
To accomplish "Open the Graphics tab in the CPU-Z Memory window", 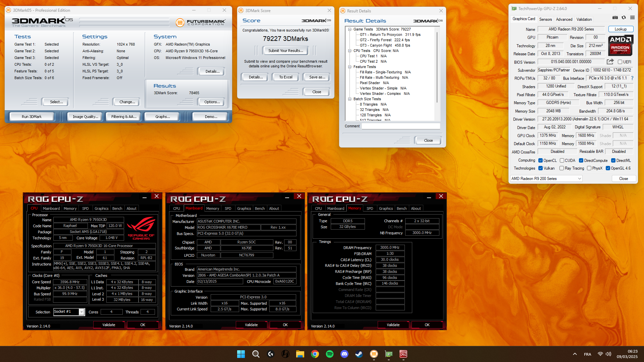I will 386,208.
